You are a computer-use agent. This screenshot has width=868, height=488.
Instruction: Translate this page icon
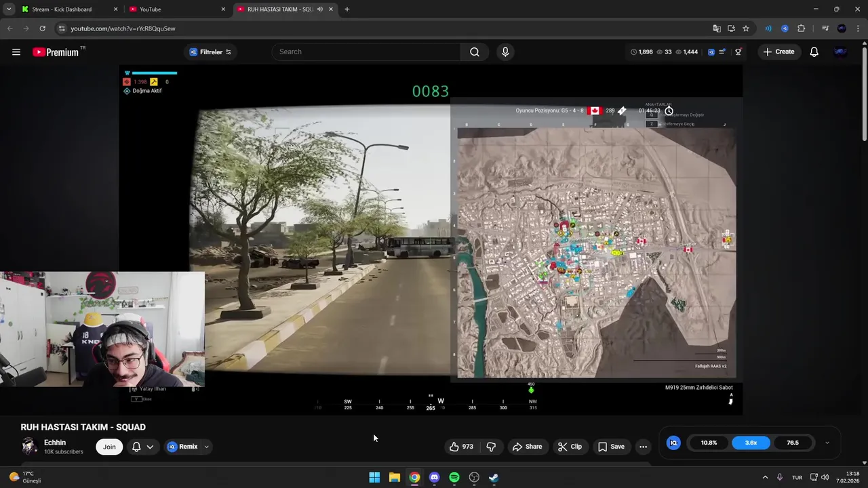click(x=717, y=28)
